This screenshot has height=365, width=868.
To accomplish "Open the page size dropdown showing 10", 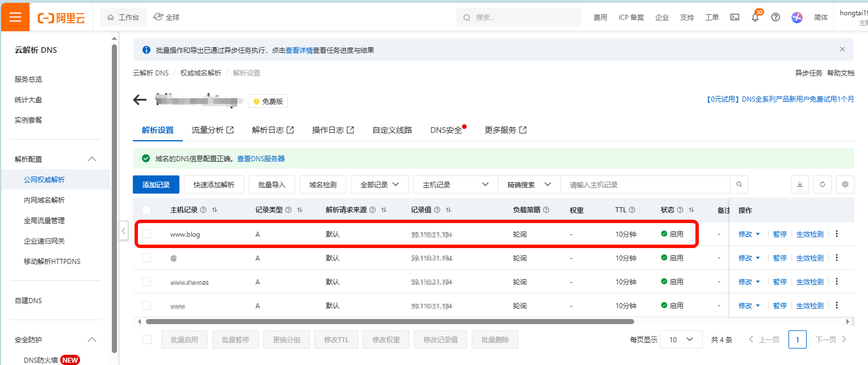I will click(682, 339).
